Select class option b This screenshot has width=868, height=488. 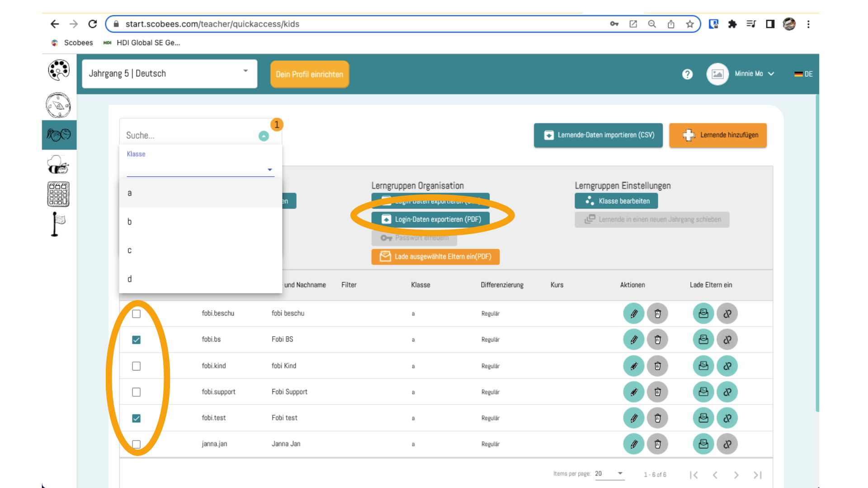[x=200, y=222]
